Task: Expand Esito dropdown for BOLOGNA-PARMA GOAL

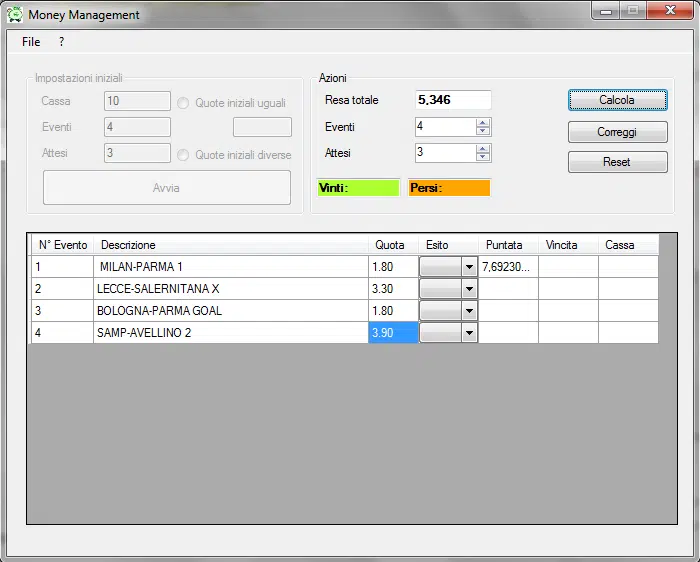Action: pos(468,311)
